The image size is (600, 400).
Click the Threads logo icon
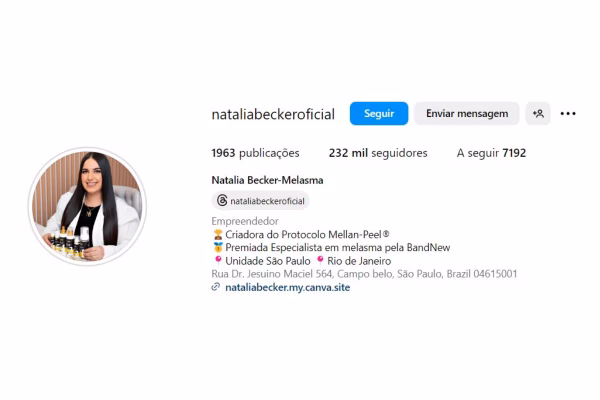tap(222, 200)
